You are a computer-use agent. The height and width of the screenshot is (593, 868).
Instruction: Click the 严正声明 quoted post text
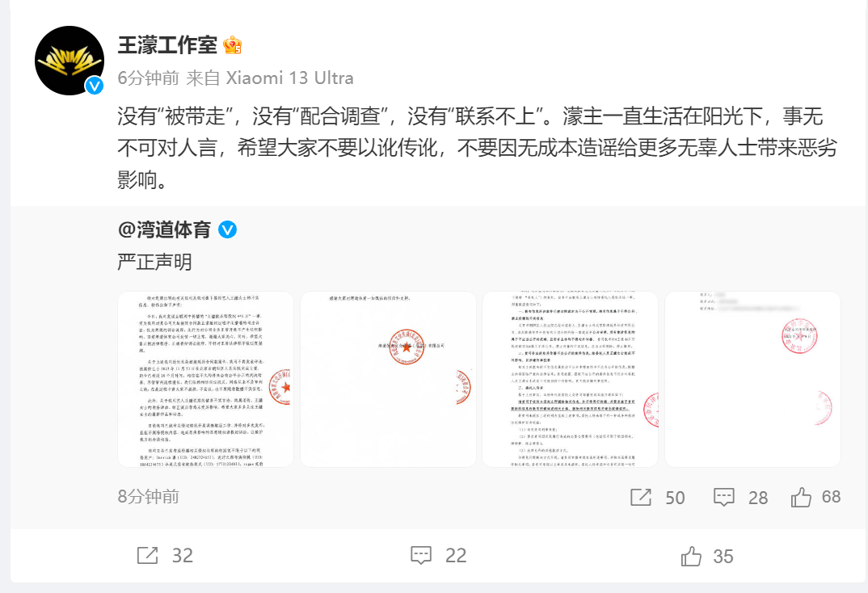[x=154, y=263]
